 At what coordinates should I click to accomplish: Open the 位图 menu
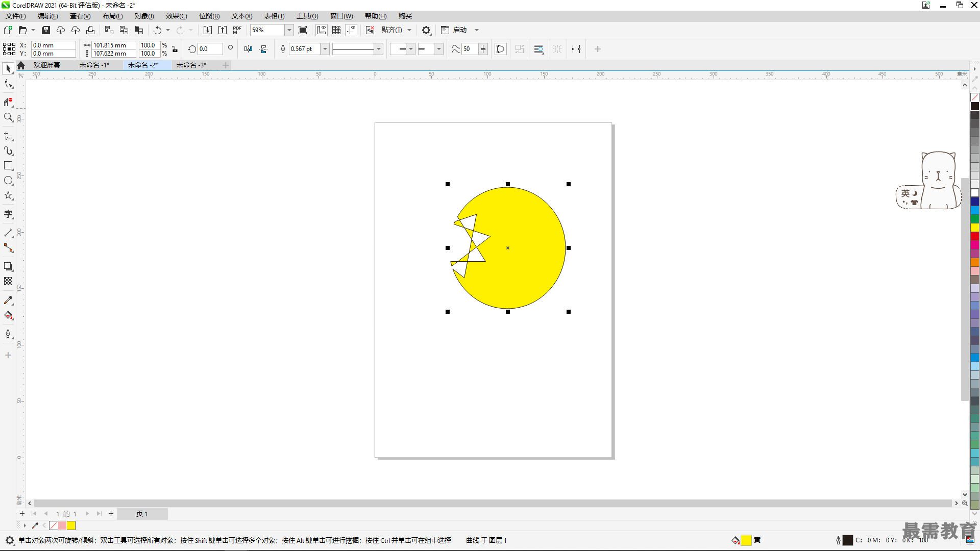209,16
